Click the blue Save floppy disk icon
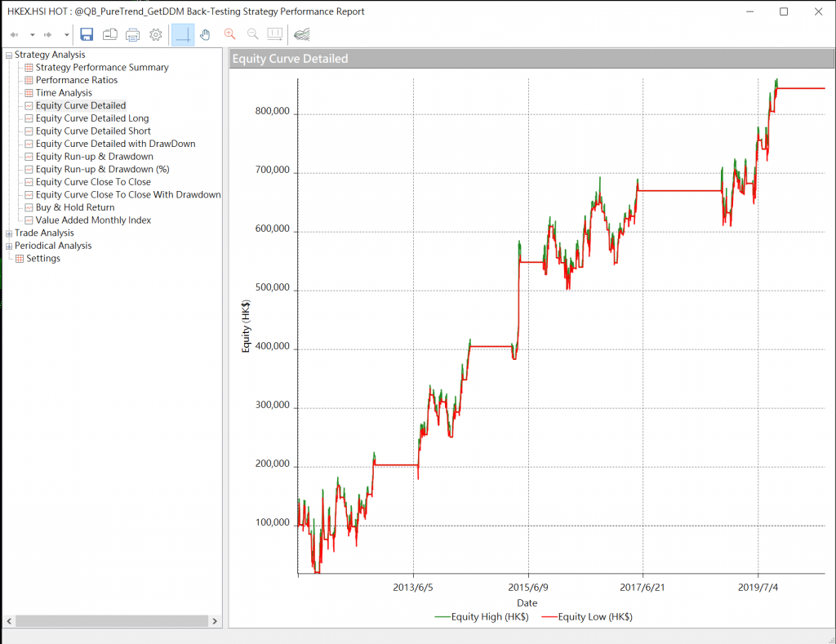The width and height of the screenshot is (836, 644). [x=87, y=34]
